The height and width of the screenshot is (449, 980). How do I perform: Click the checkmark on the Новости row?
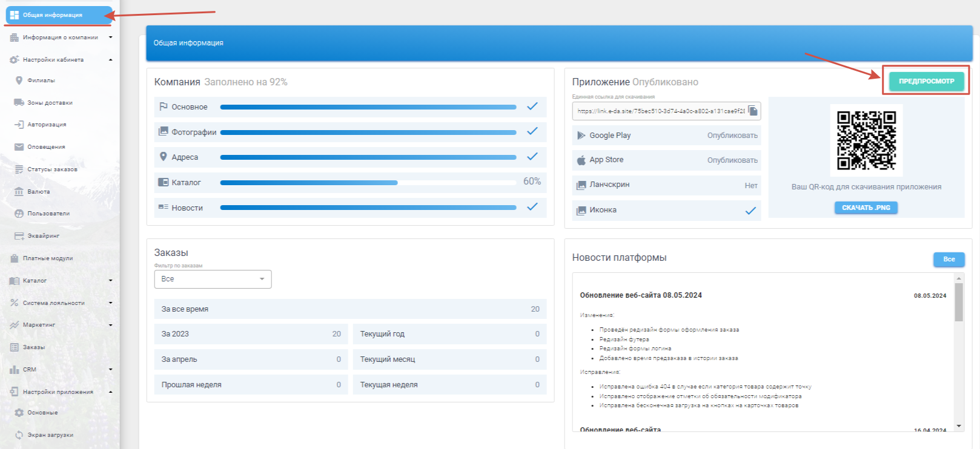coord(532,207)
